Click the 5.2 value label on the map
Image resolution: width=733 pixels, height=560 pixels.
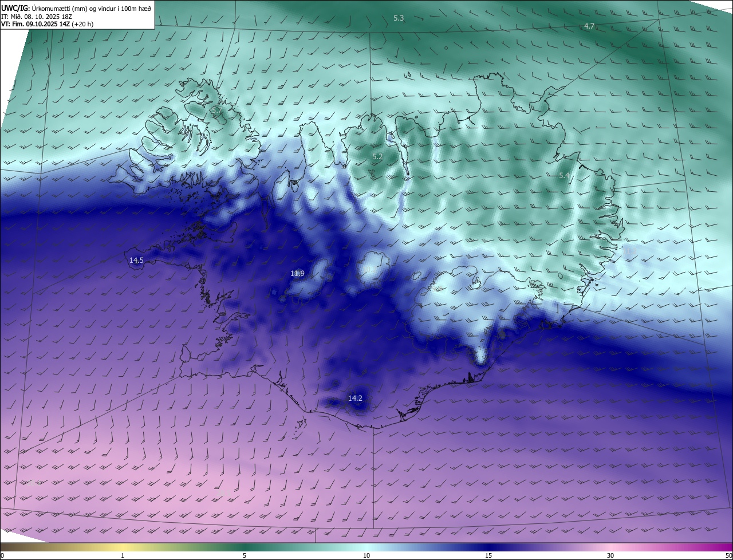377,156
